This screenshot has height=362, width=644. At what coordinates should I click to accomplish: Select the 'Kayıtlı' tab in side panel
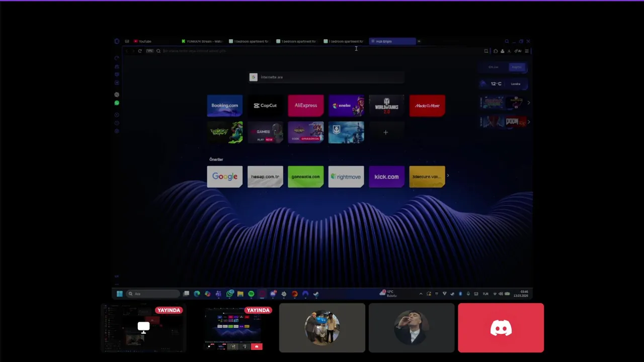pos(517,67)
